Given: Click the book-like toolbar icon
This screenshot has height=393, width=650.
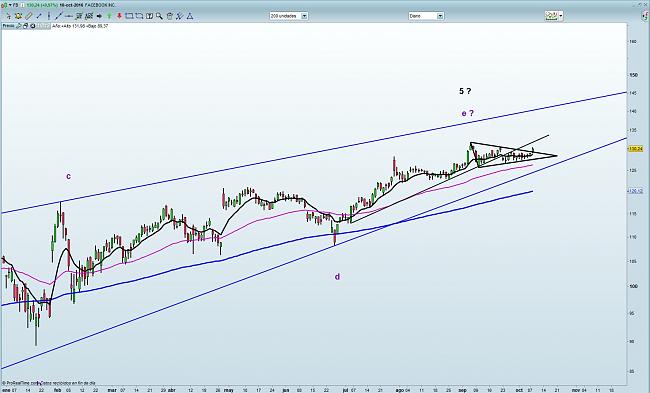Looking at the screenshot, I should point(149,16).
